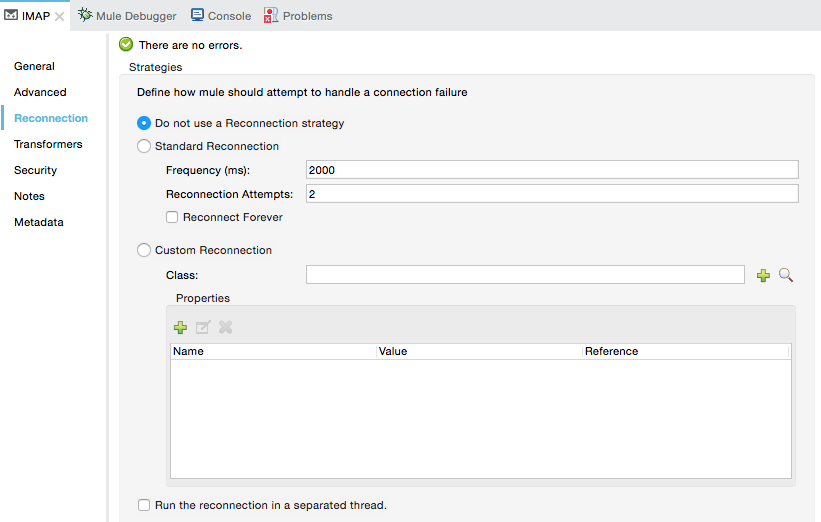The image size is (821, 522).
Task: Select Do not use a Reconnection strategy
Action: [x=144, y=124]
